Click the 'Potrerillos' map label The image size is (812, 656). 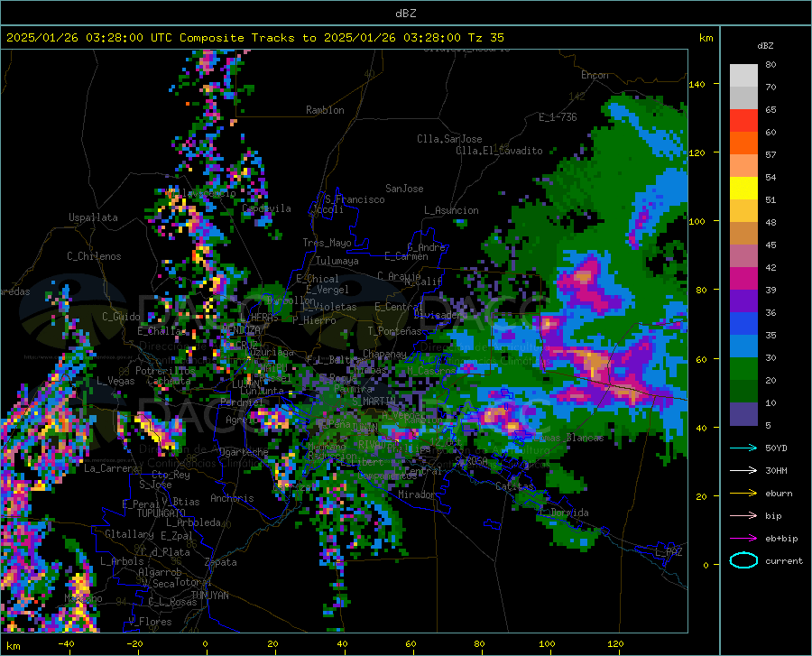165,371
